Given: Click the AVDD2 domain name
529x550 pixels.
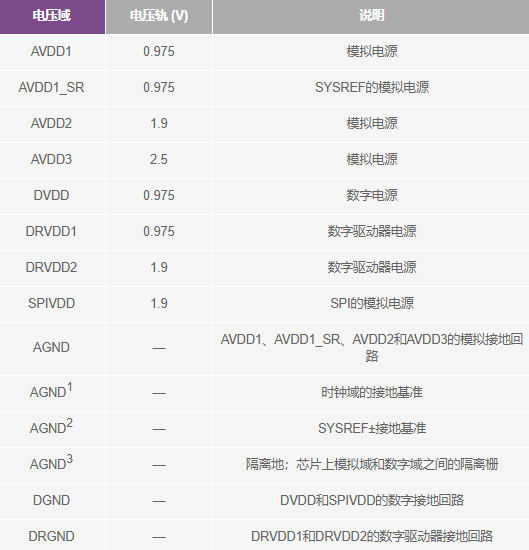Looking at the screenshot, I should click(51, 123).
